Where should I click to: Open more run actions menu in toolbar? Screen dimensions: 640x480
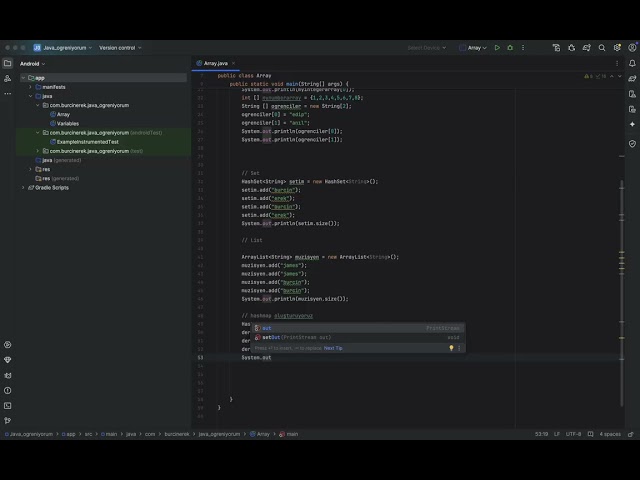pyautogui.click(x=523, y=48)
